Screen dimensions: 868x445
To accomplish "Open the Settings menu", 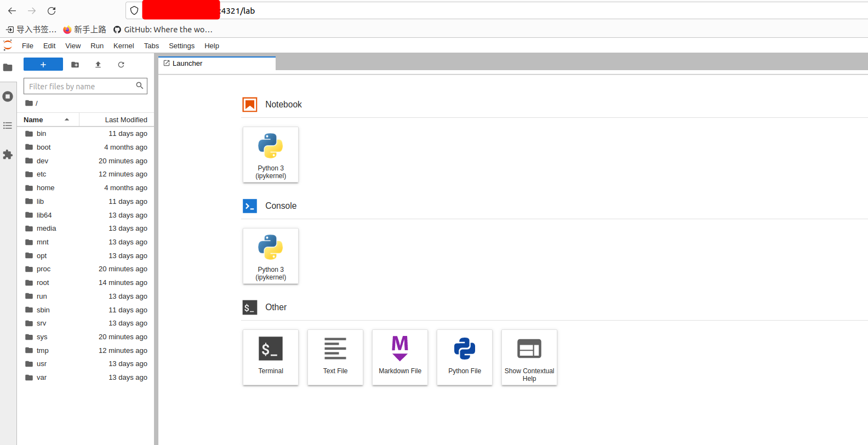I will pos(181,46).
